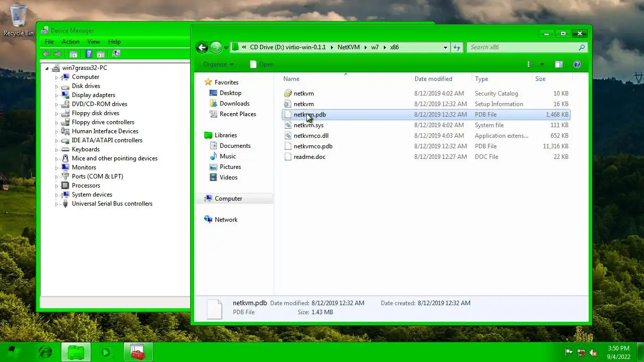644x362 pixels.
Task: Click the Device Manager back arrow
Action: pos(47,54)
